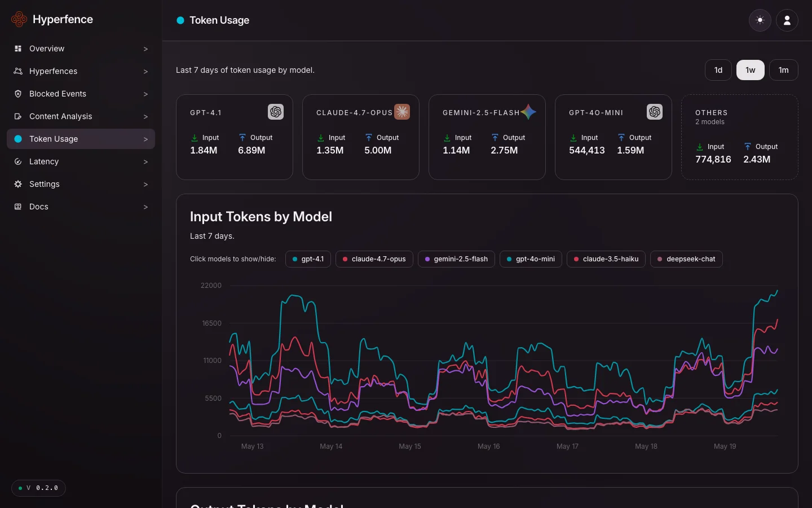This screenshot has height=508, width=812.
Task: Open the OTHERS 2 models card
Action: point(740,137)
